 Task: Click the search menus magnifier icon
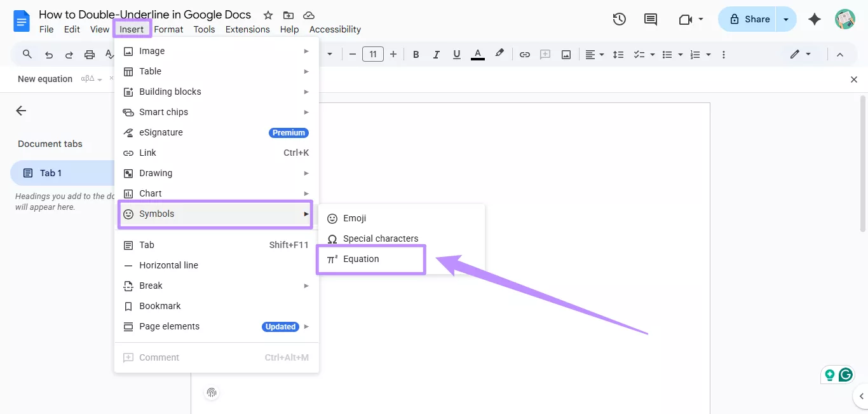[27, 55]
